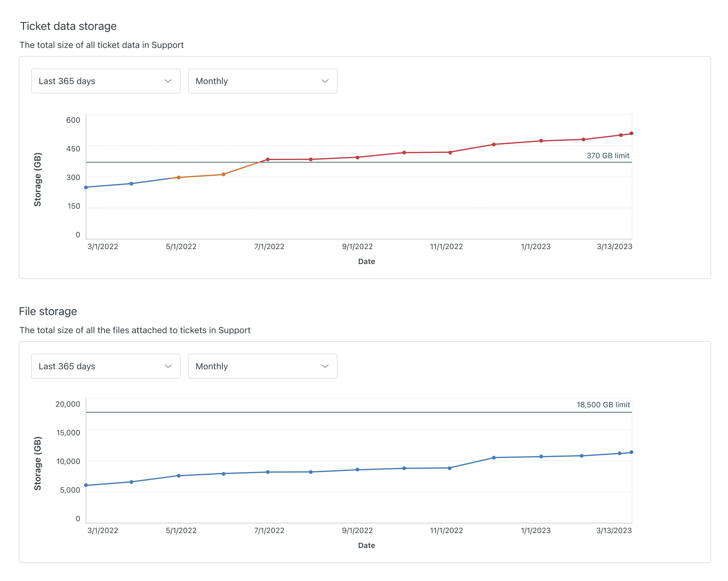This screenshot has height=581, width=728.
Task: Click the Ticket data storage heading
Action: pyautogui.click(x=69, y=26)
